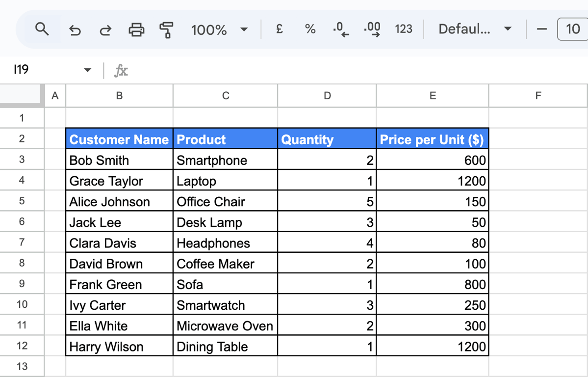
Task: Open more number formats (123)
Action: click(x=404, y=29)
